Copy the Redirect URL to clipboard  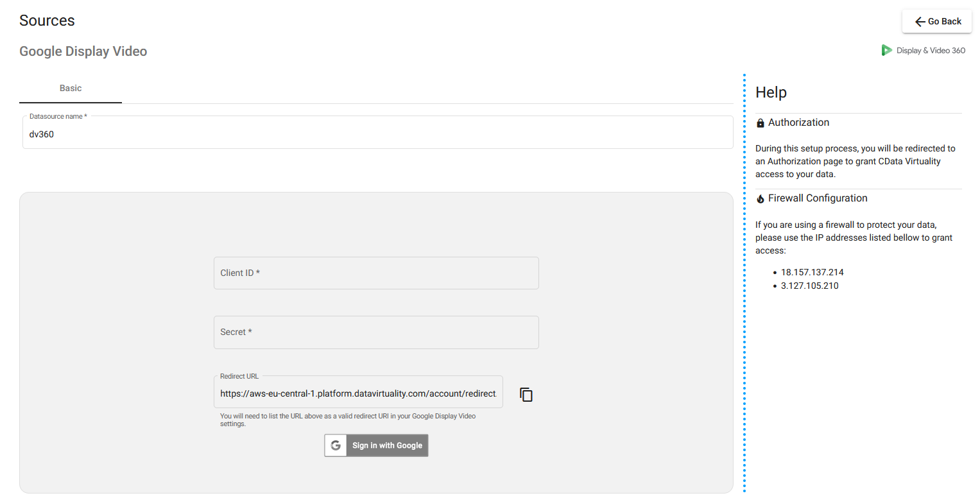[526, 395]
